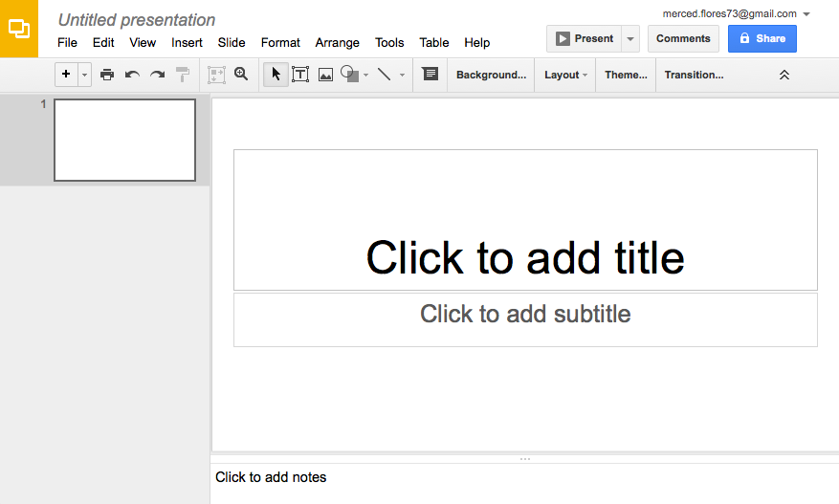Undo the last action with undo arrow
The height and width of the screenshot is (504, 839).
point(132,75)
